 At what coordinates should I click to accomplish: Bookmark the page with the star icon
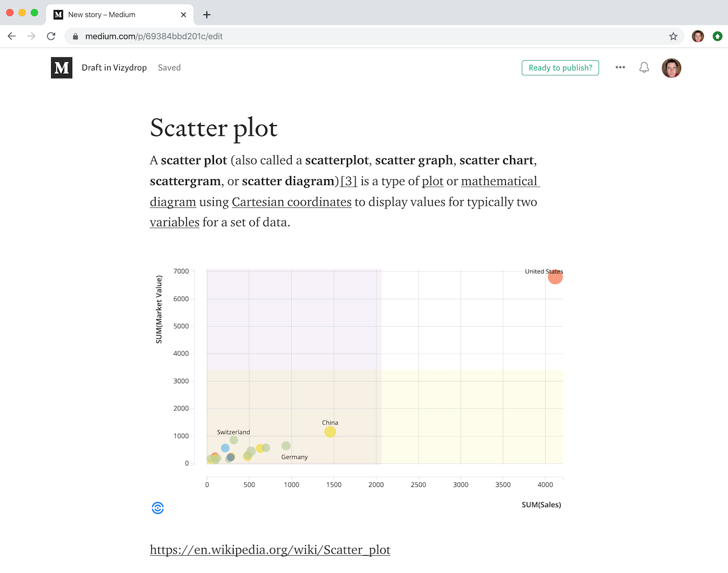[673, 36]
